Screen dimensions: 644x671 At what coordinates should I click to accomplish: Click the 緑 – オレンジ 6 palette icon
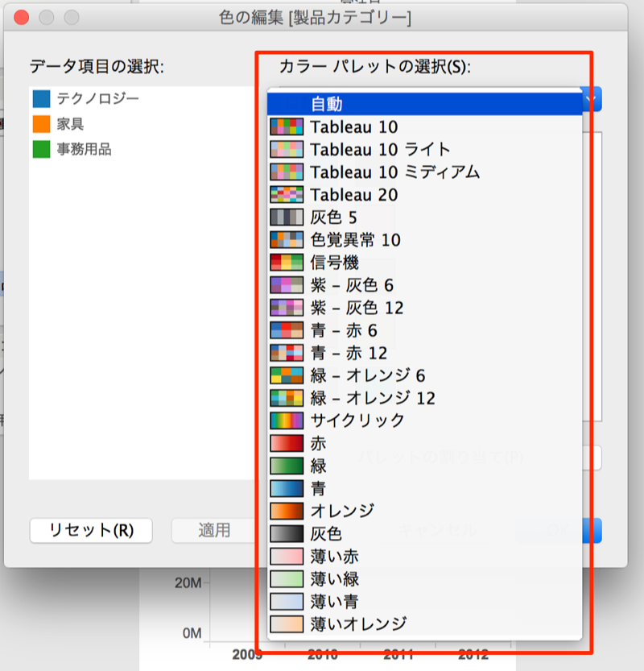click(x=287, y=375)
